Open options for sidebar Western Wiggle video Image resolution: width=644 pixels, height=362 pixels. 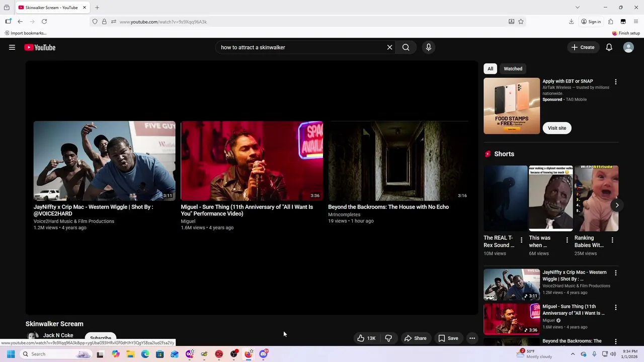pyautogui.click(x=615, y=273)
